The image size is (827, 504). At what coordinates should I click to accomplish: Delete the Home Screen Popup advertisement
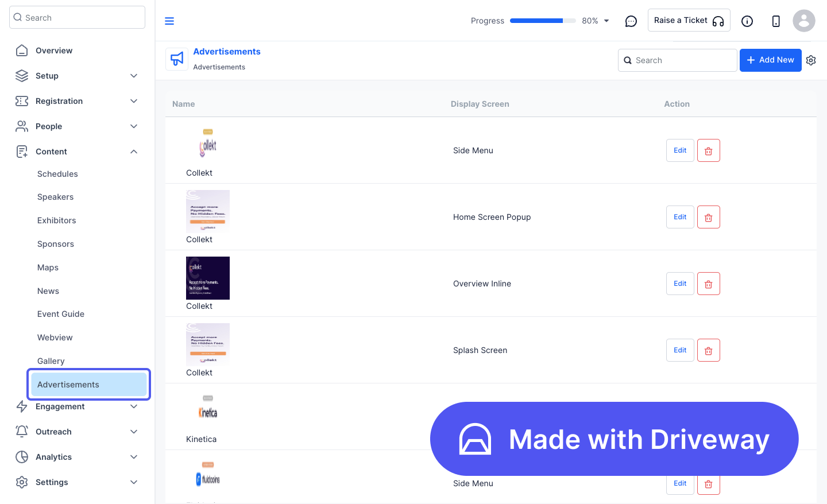[709, 217]
